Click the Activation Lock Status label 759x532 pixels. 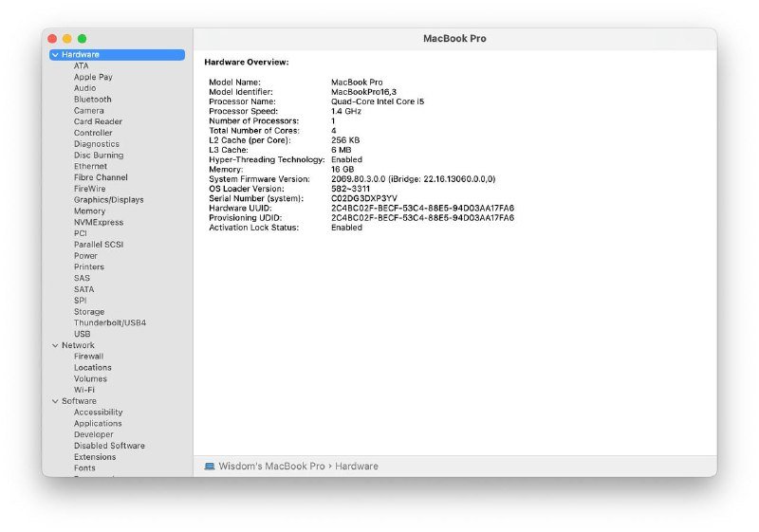253,228
